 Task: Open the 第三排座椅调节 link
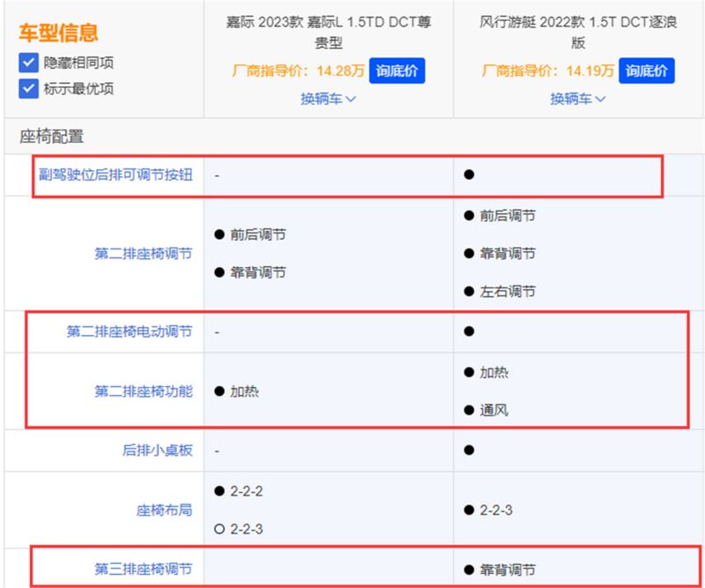tap(144, 569)
